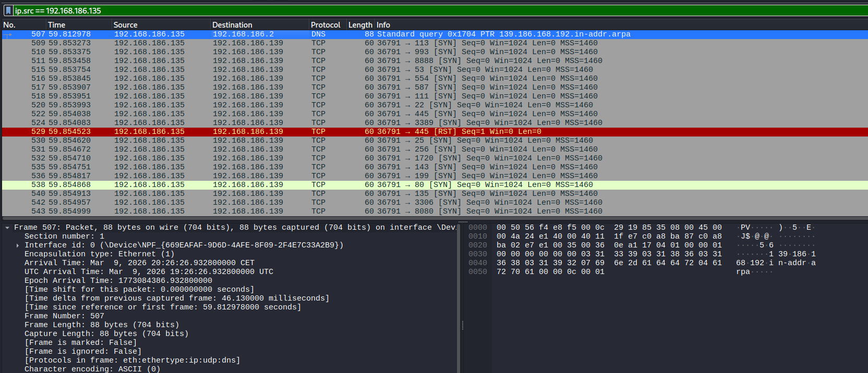Sort by the Time column header

79,24
